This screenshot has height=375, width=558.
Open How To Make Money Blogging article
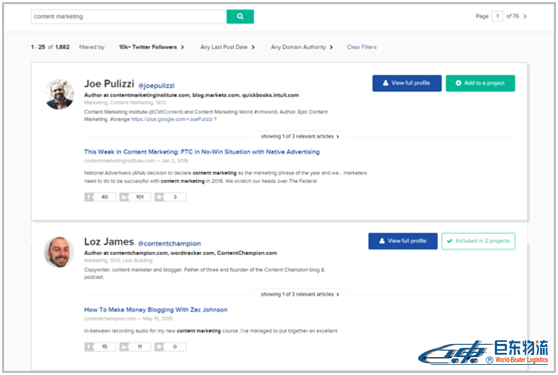(x=156, y=310)
